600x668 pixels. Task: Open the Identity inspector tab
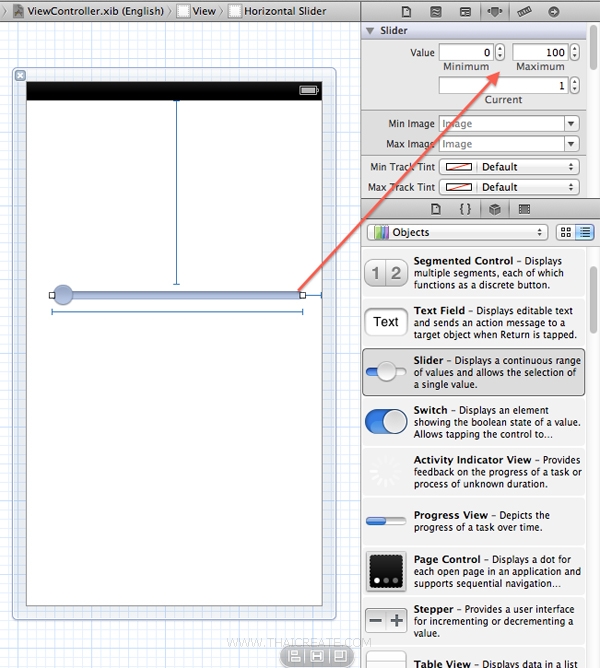click(x=465, y=12)
